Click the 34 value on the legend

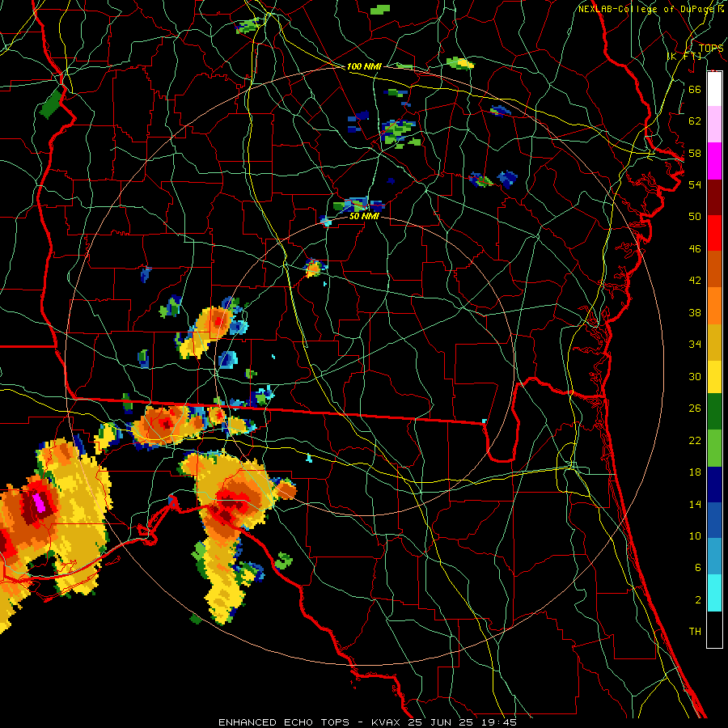tap(695, 345)
